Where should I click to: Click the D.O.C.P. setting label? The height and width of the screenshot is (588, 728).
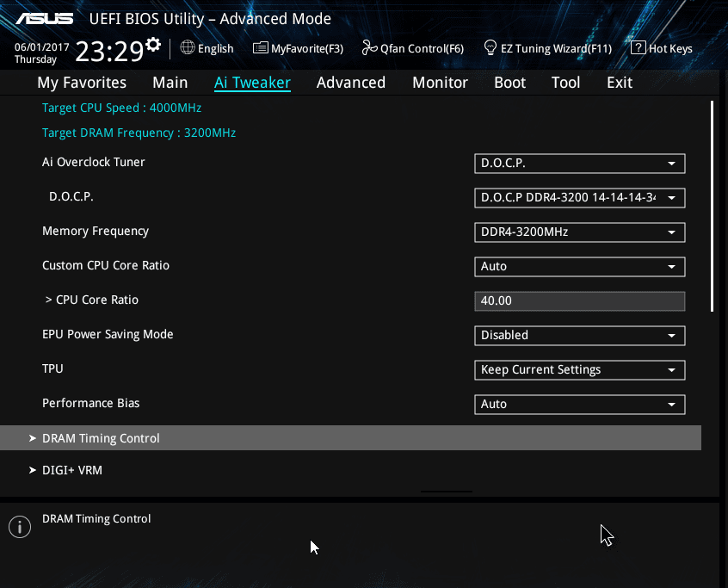pyautogui.click(x=71, y=196)
